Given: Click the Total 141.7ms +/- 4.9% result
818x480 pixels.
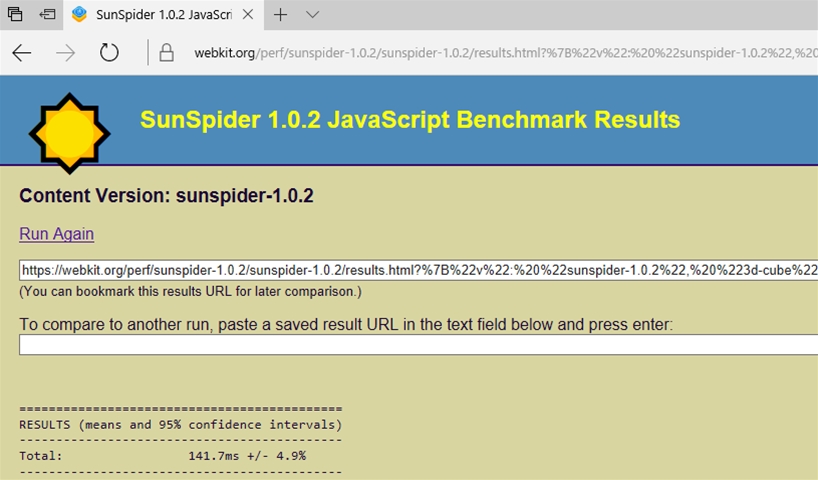Looking at the screenshot, I should click(x=162, y=456).
